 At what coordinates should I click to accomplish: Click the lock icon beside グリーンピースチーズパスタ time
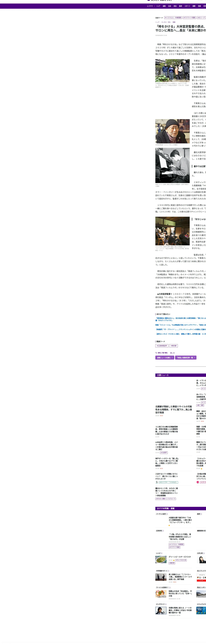174,560
